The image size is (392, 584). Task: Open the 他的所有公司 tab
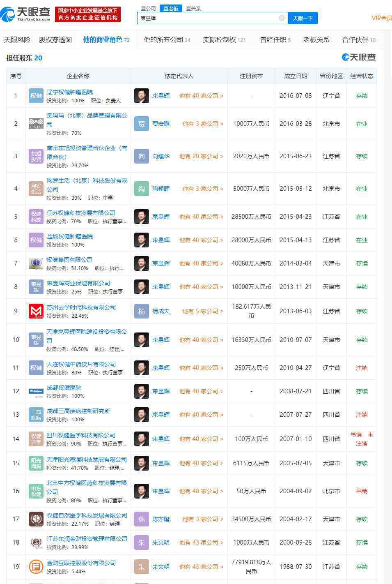pos(167,39)
